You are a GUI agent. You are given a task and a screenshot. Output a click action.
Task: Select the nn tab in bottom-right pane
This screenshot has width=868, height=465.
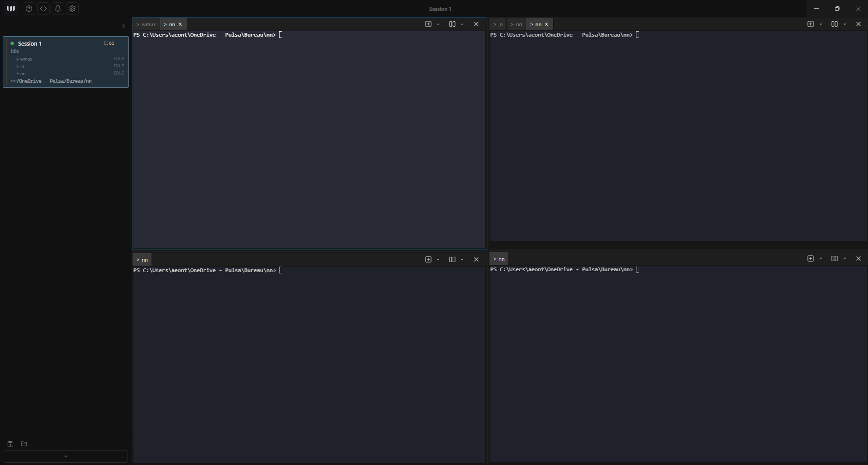499,259
